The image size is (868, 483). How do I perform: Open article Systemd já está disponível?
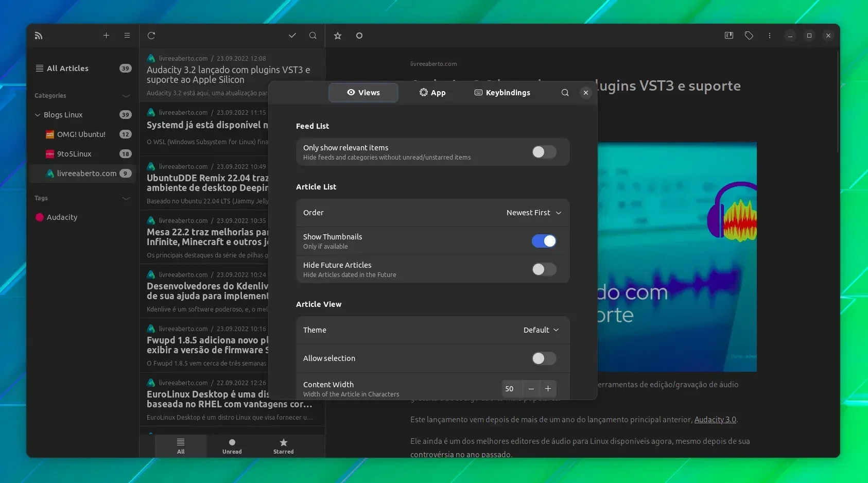coord(204,129)
